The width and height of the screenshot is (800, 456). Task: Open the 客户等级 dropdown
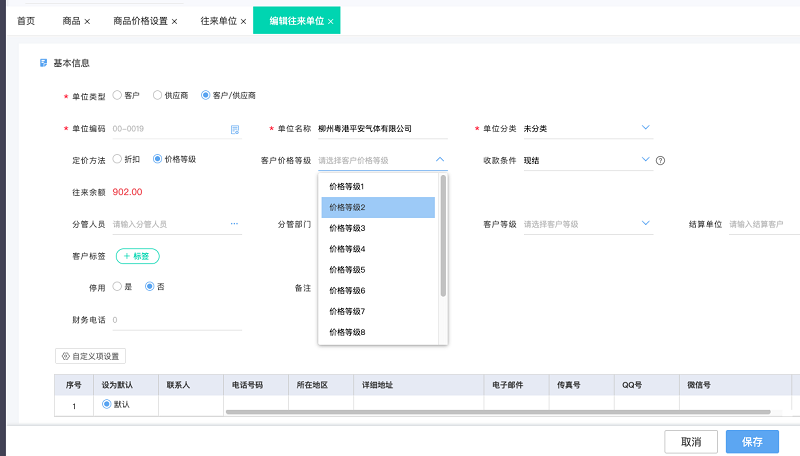point(645,223)
